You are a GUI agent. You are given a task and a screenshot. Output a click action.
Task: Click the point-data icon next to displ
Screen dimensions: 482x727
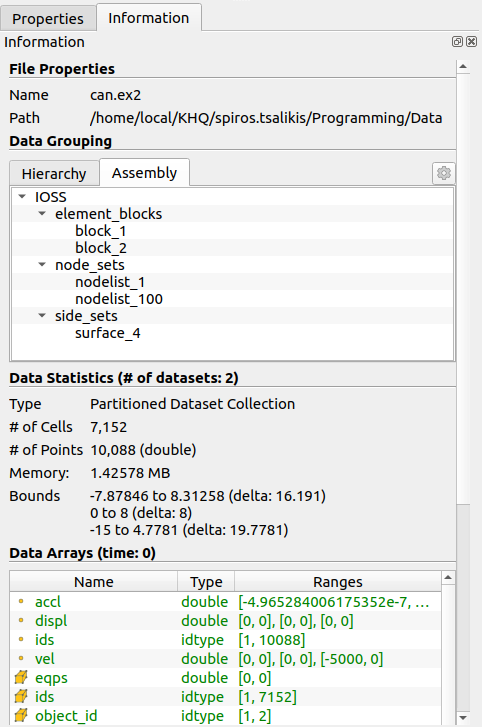21,620
